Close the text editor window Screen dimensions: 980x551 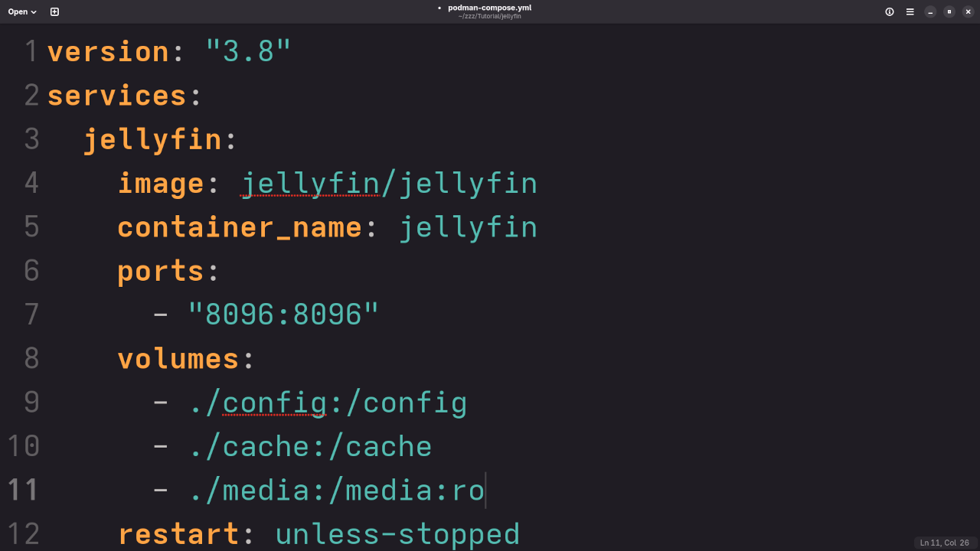pos(968,11)
